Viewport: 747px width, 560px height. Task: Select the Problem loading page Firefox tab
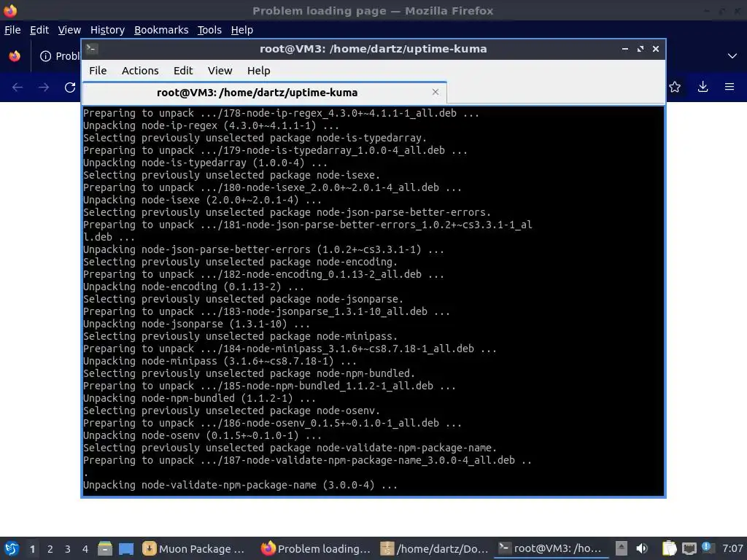coord(59,56)
